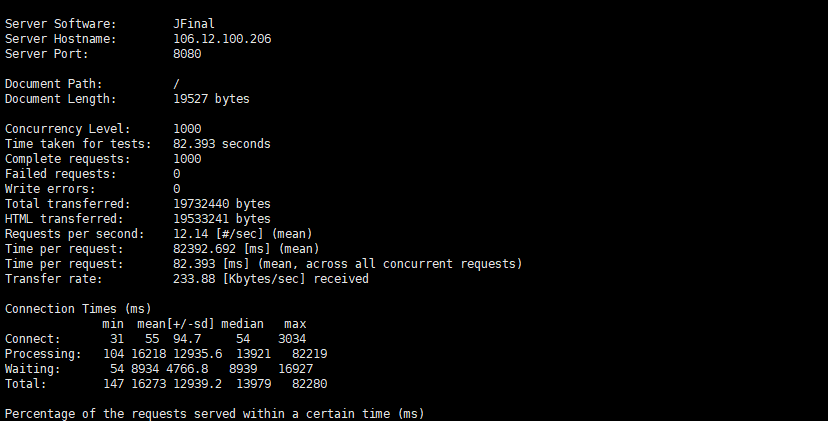Click the JFinal server software value

(194, 24)
